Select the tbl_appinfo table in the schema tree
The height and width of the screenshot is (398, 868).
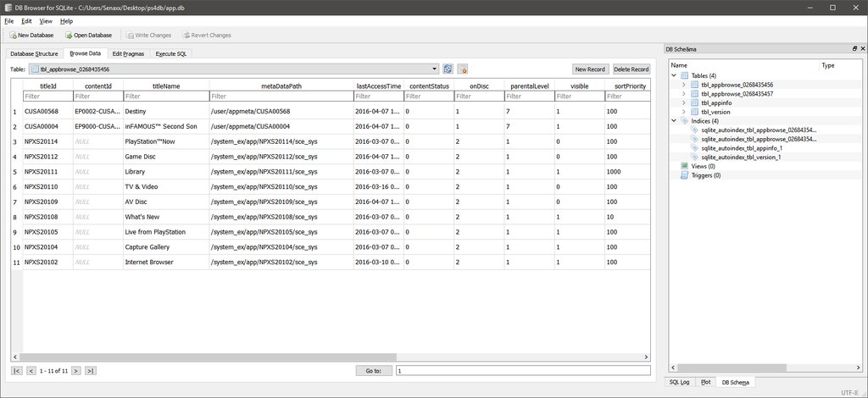tap(717, 102)
